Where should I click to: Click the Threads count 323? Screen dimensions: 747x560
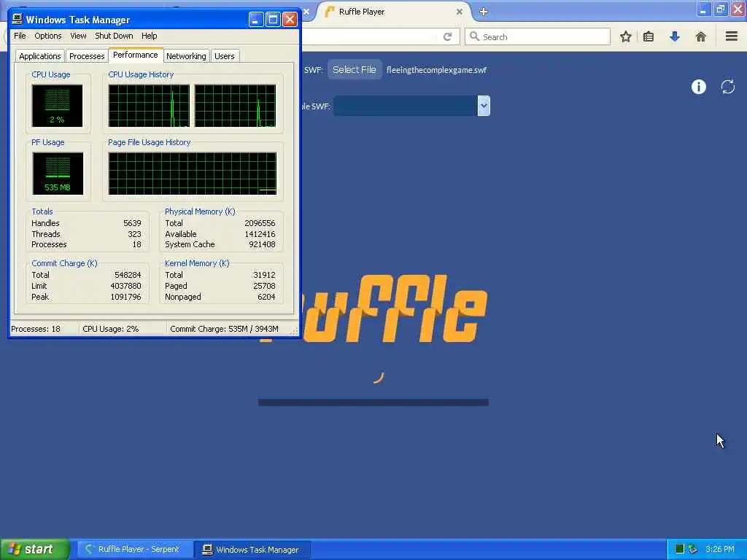click(134, 234)
